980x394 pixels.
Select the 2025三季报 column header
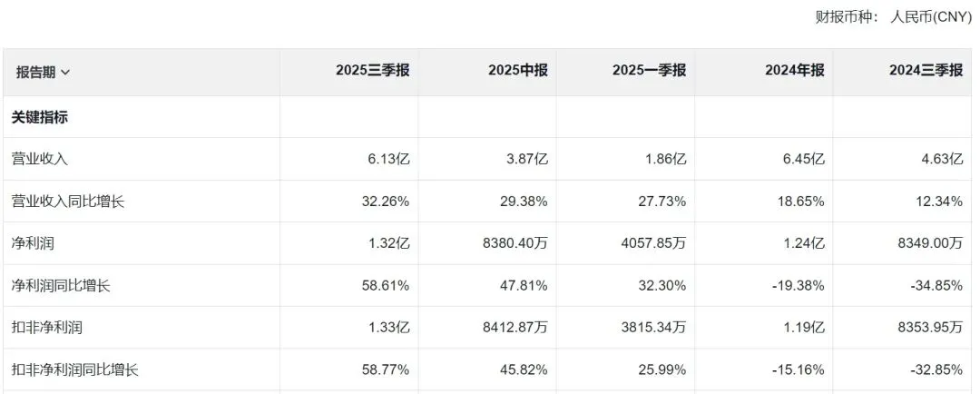tap(373, 71)
